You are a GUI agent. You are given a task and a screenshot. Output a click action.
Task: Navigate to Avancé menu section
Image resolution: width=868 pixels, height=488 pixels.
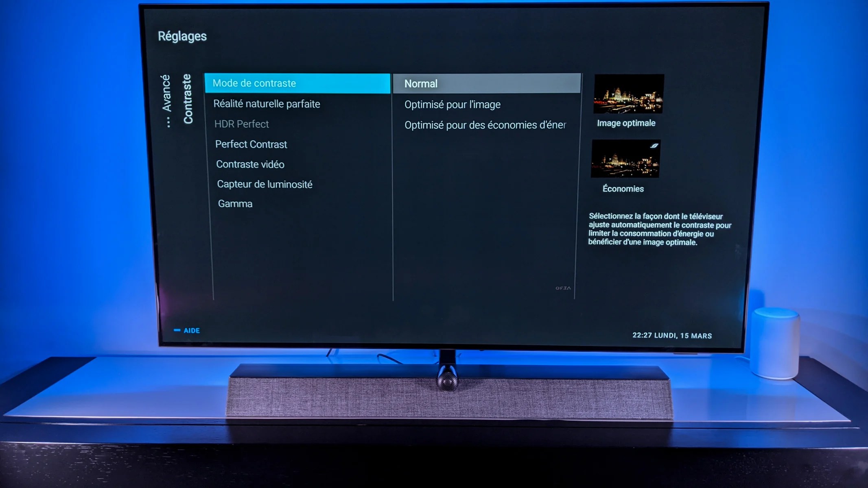pos(168,98)
